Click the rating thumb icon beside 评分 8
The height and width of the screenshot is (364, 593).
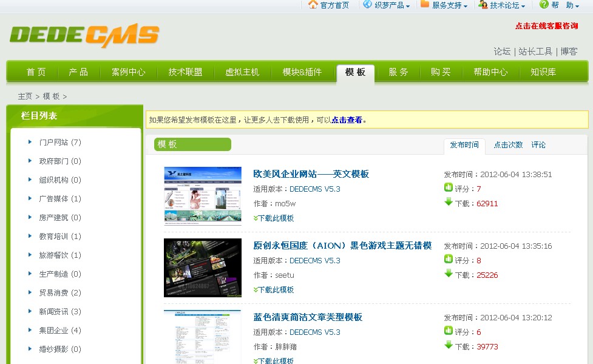(448, 259)
